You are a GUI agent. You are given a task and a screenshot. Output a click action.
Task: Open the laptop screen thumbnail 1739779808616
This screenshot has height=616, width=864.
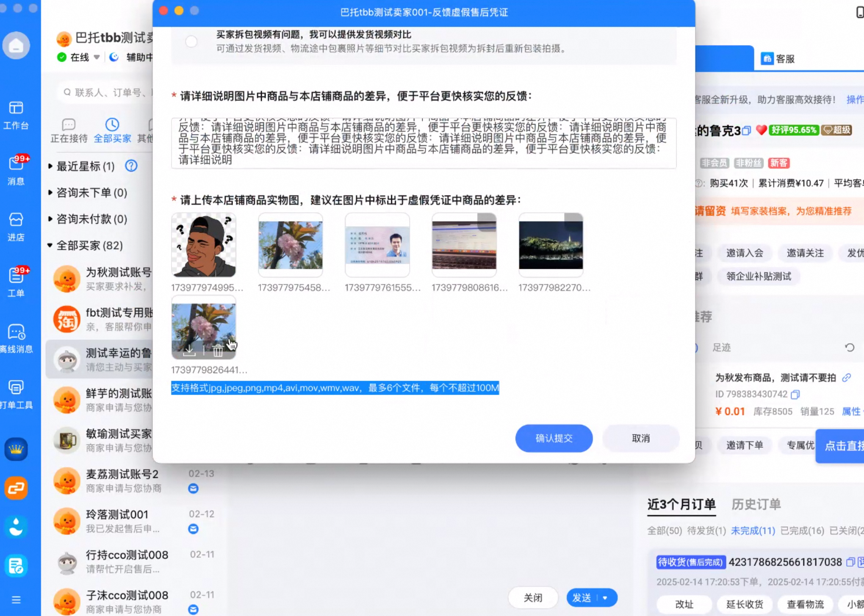[464, 245]
